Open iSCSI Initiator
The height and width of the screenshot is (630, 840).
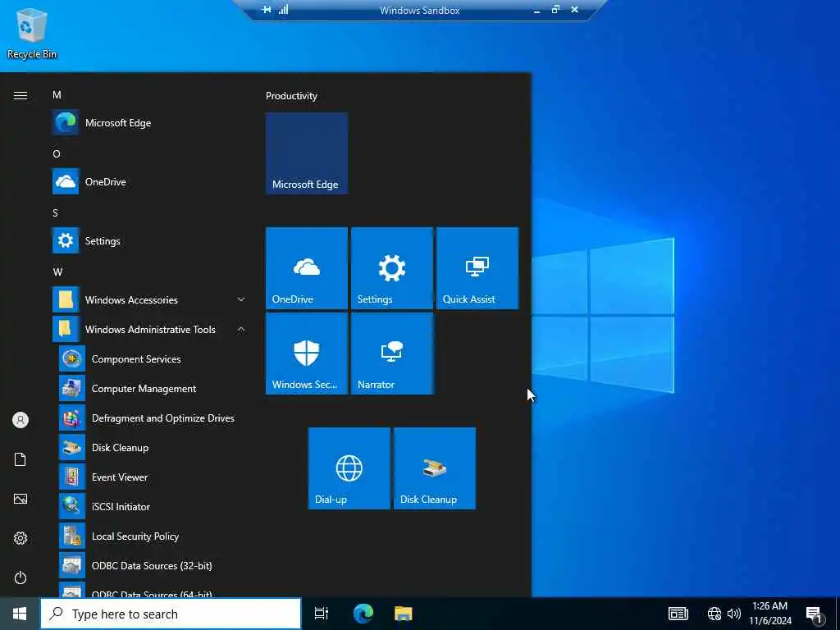[x=153, y=506]
